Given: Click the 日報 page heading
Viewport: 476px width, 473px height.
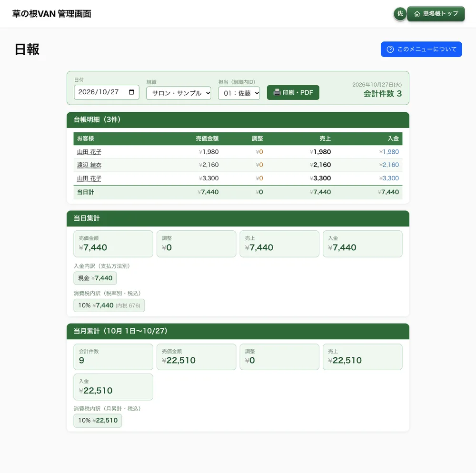Looking at the screenshot, I should pos(27,49).
